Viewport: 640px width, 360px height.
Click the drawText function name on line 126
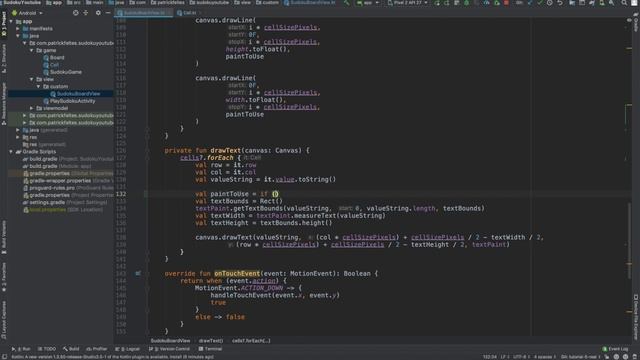click(x=226, y=151)
